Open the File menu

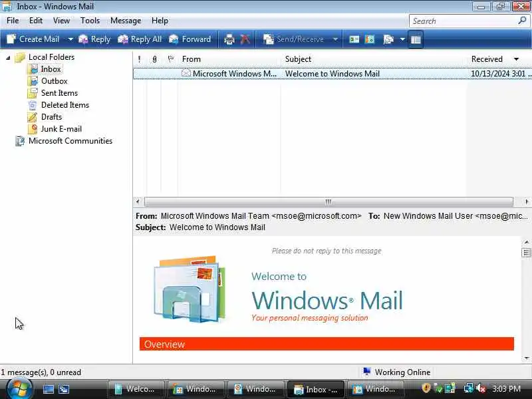pyautogui.click(x=13, y=21)
